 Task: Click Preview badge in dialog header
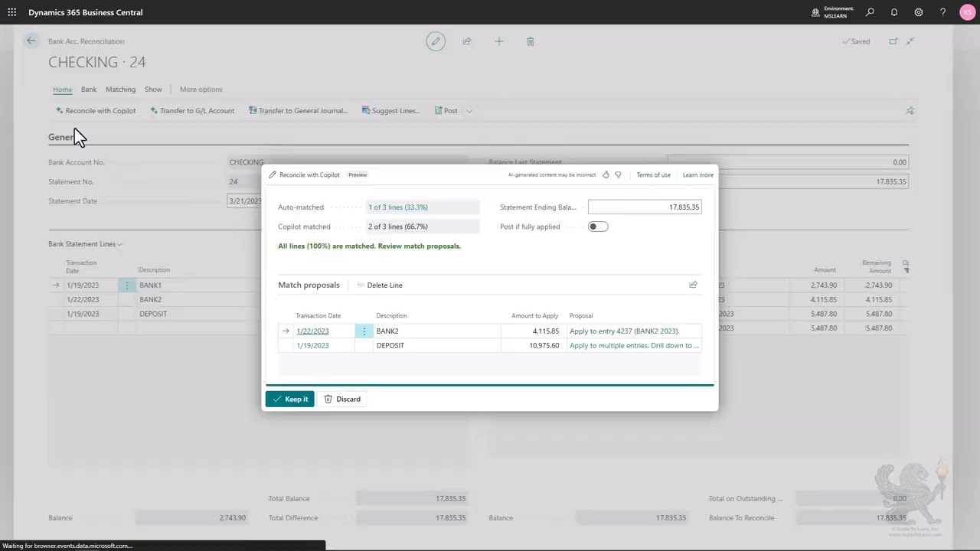coord(358,175)
